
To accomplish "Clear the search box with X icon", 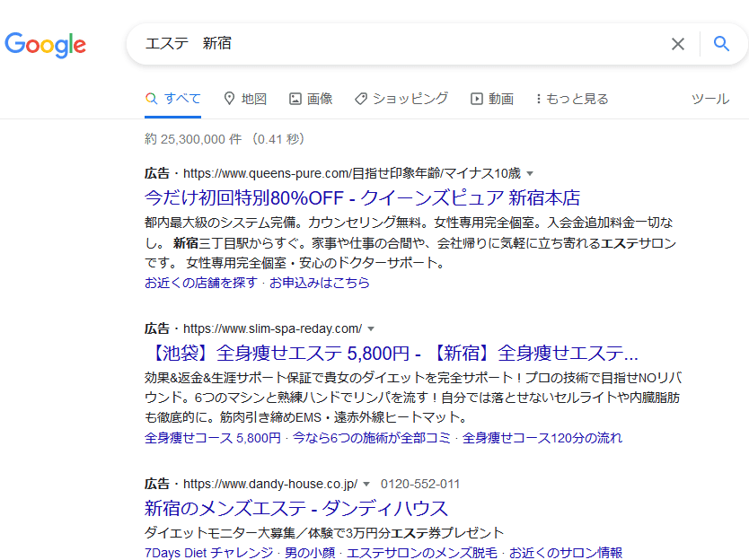I will click(678, 44).
